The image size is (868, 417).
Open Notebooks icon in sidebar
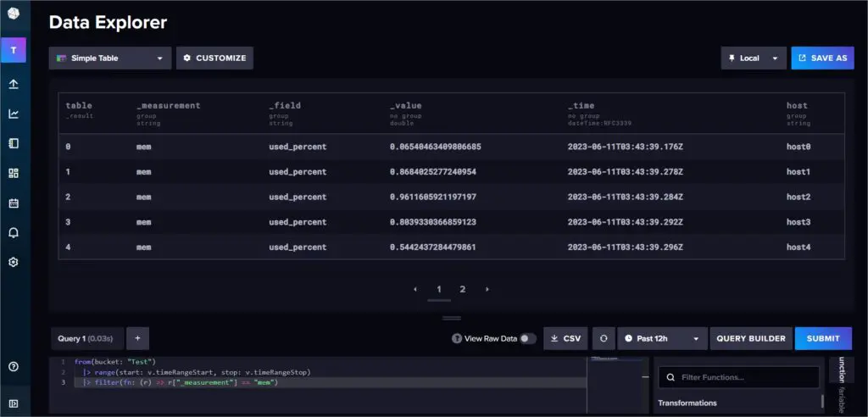pyautogui.click(x=14, y=143)
